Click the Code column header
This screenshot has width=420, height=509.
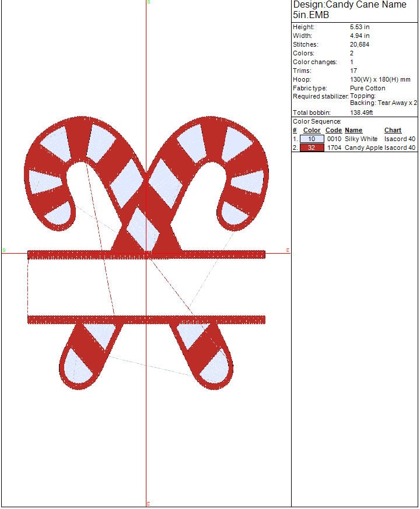point(333,131)
